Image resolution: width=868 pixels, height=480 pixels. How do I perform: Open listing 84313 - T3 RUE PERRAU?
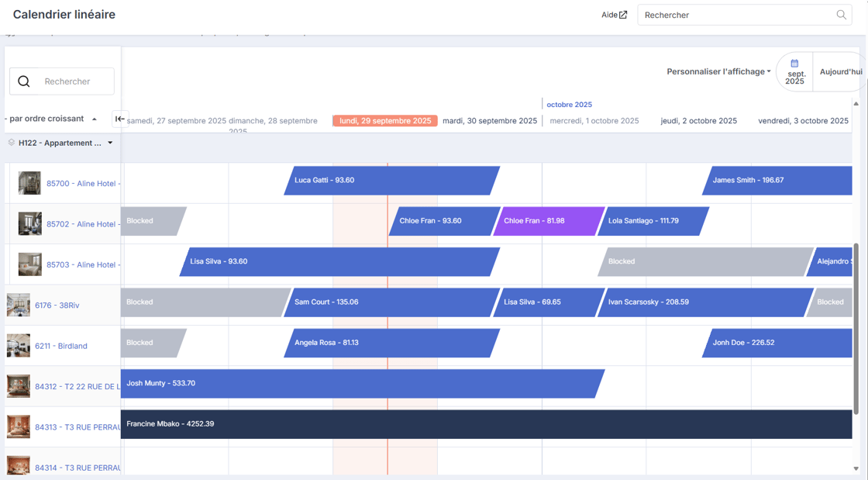(77, 426)
